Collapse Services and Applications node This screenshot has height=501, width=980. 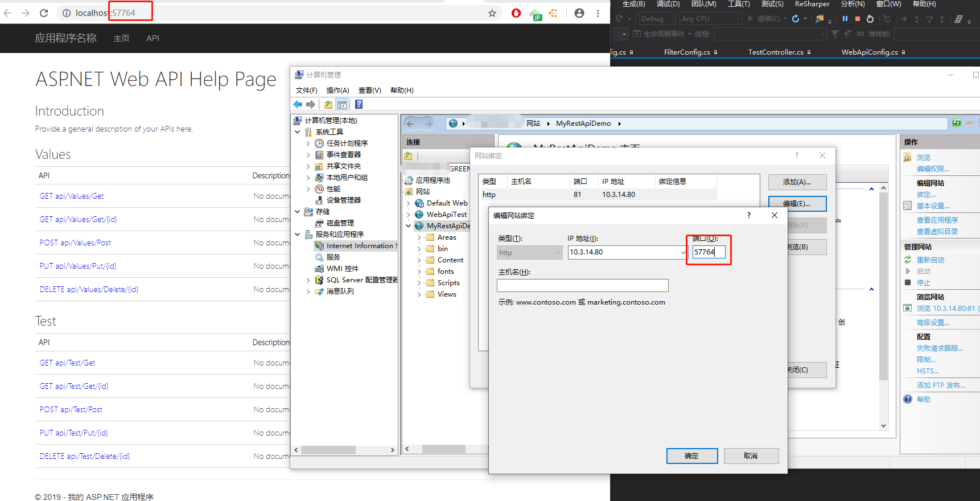click(298, 235)
